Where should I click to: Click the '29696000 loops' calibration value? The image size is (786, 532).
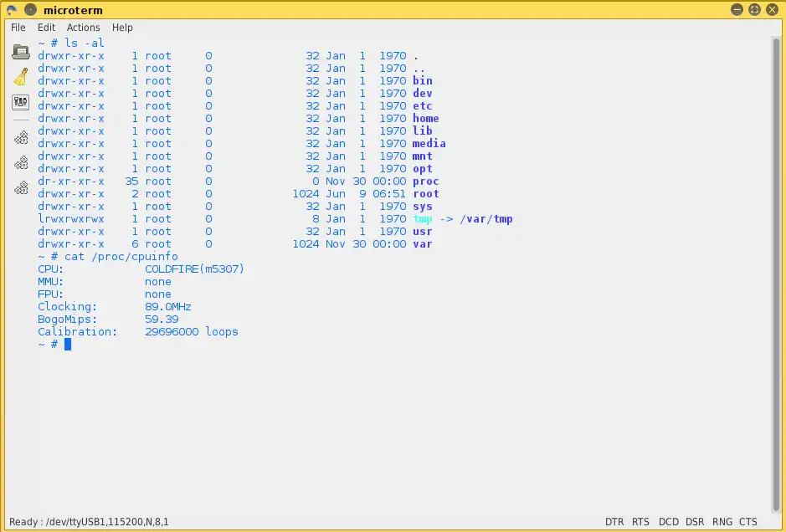192,331
